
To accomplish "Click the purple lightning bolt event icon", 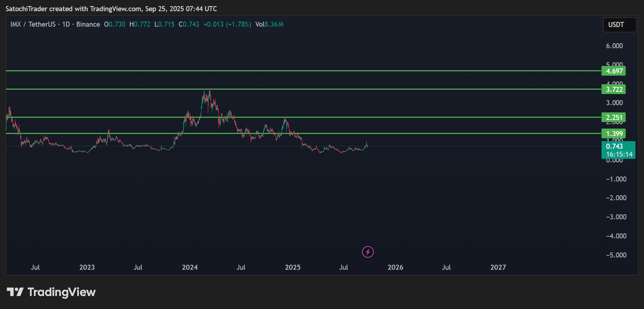I will (x=368, y=252).
